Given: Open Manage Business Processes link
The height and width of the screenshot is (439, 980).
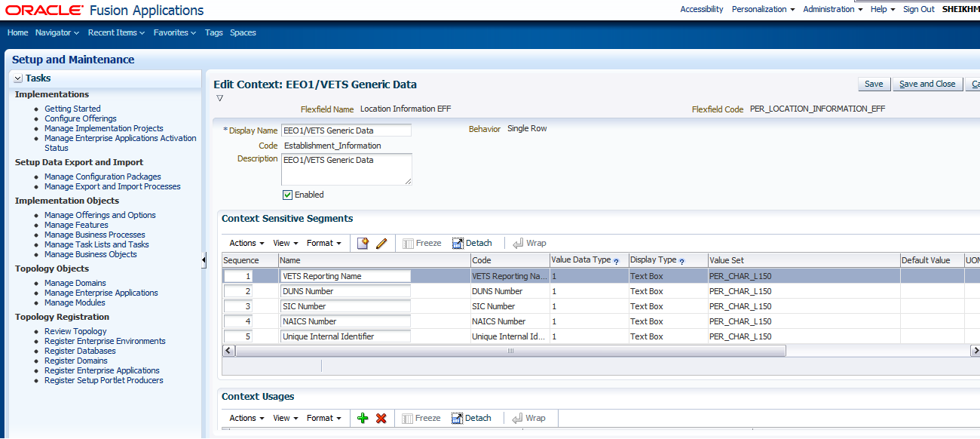Looking at the screenshot, I should (x=95, y=235).
